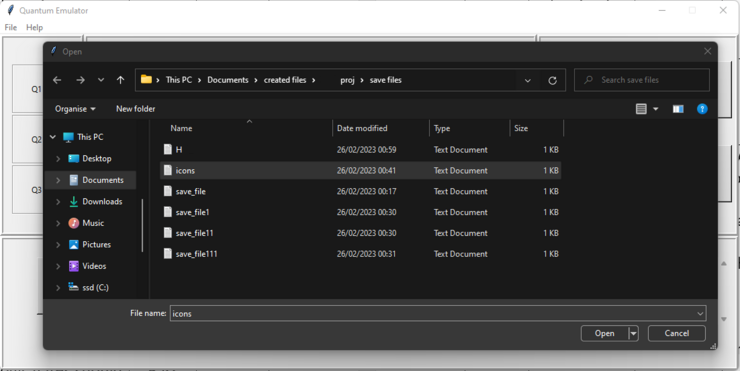Select the icons text document
Viewport: 740px width, 371px height.
pos(361,170)
